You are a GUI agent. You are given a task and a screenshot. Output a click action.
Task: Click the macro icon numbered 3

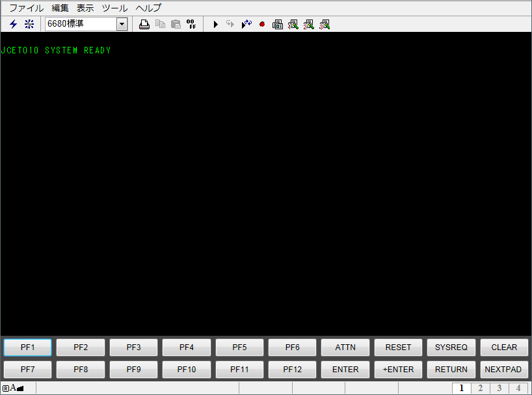coord(325,24)
